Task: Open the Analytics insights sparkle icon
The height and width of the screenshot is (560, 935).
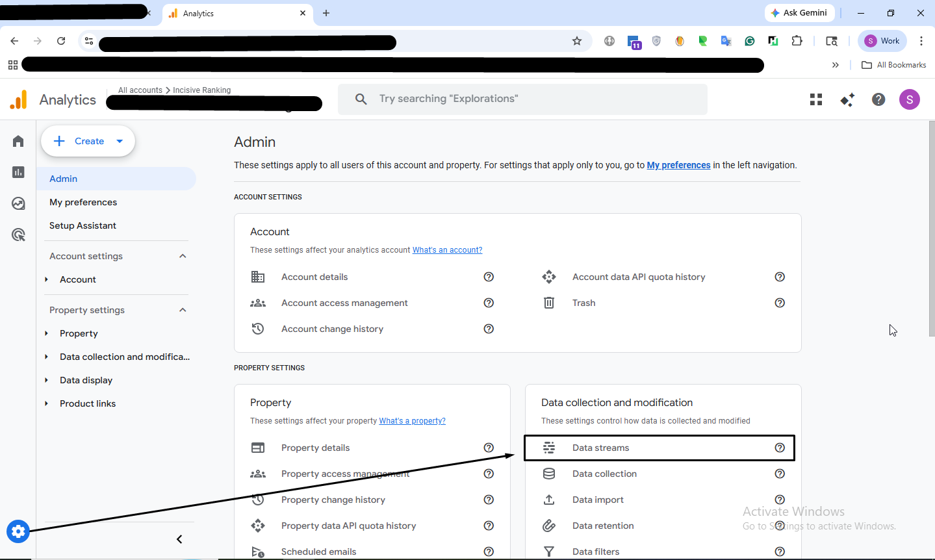Action: click(x=847, y=99)
